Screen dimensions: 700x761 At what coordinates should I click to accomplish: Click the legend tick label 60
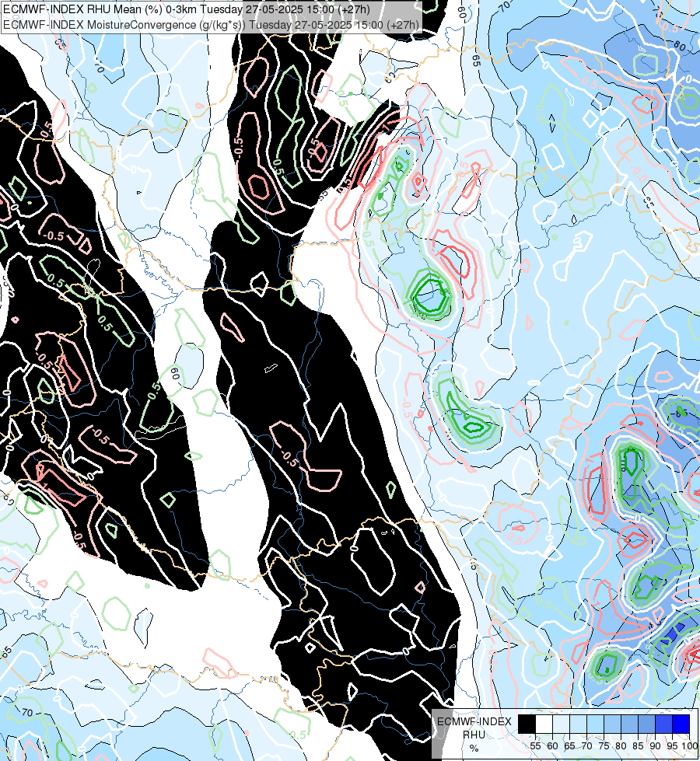click(552, 746)
